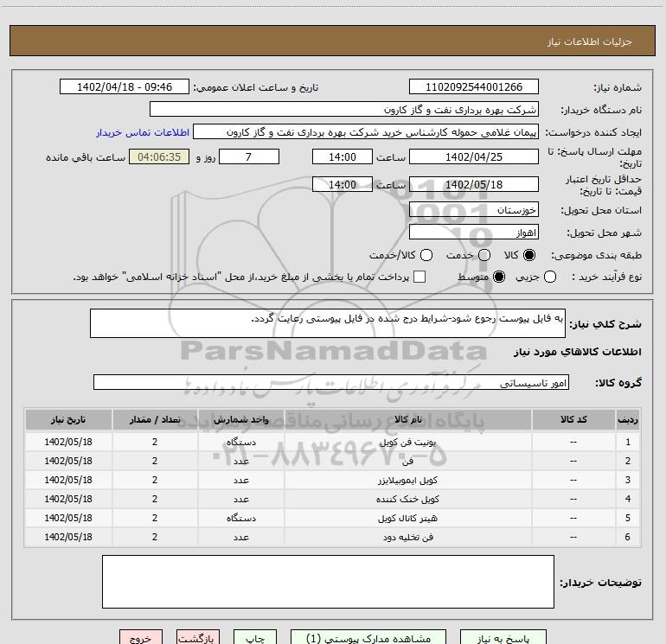The image size is (666, 644).
Task: Click unit دستگاه in هیتر کانال کویل row
Action: 240,519
